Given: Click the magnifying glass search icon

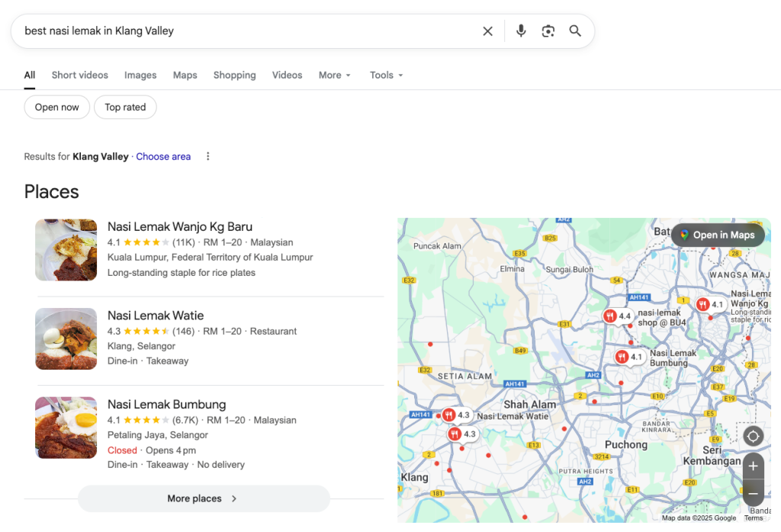Looking at the screenshot, I should (575, 31).
